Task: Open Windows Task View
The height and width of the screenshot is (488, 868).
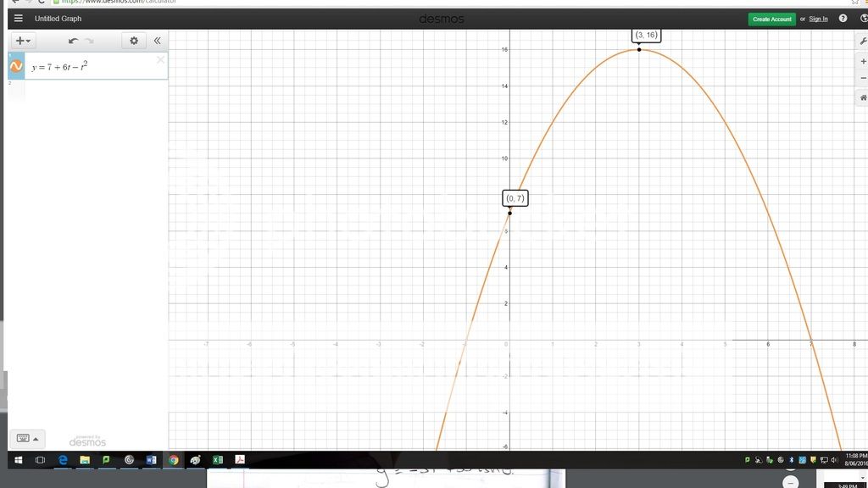Action: click(x=40, y=460)
